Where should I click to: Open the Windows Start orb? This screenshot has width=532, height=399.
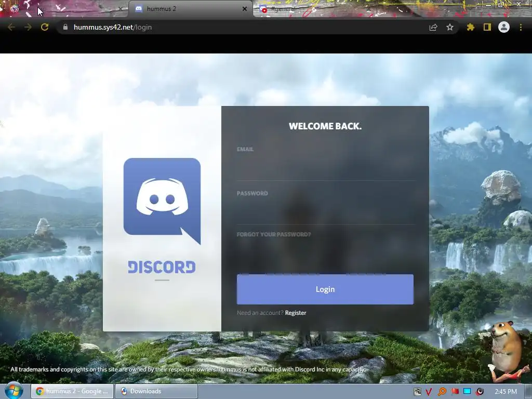tap(14, 391)
